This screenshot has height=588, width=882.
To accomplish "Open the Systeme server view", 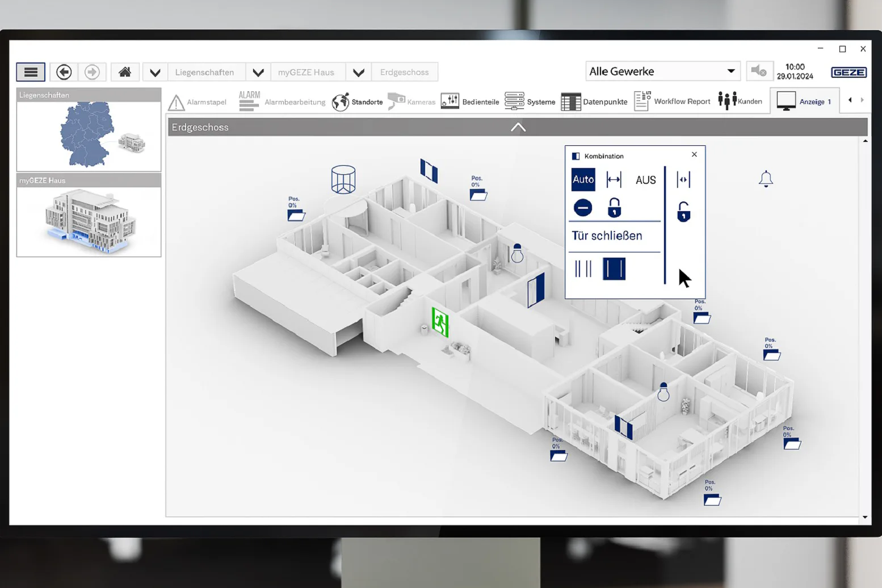I will point(530,102).
